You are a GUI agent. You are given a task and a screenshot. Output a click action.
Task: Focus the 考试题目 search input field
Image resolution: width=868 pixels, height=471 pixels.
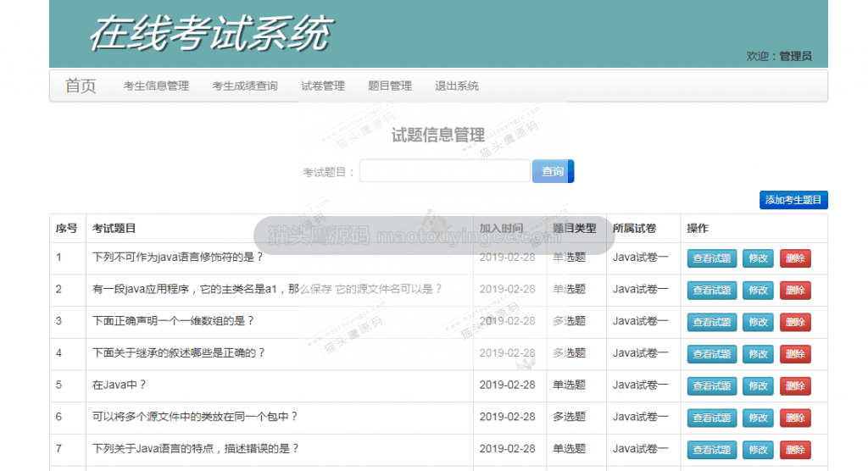pos(444,170)
